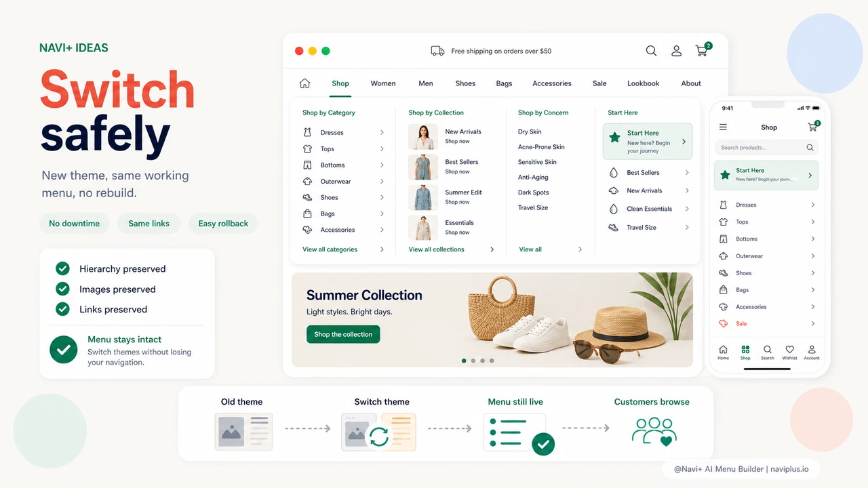Open the Women menu item

coord(383,83)
